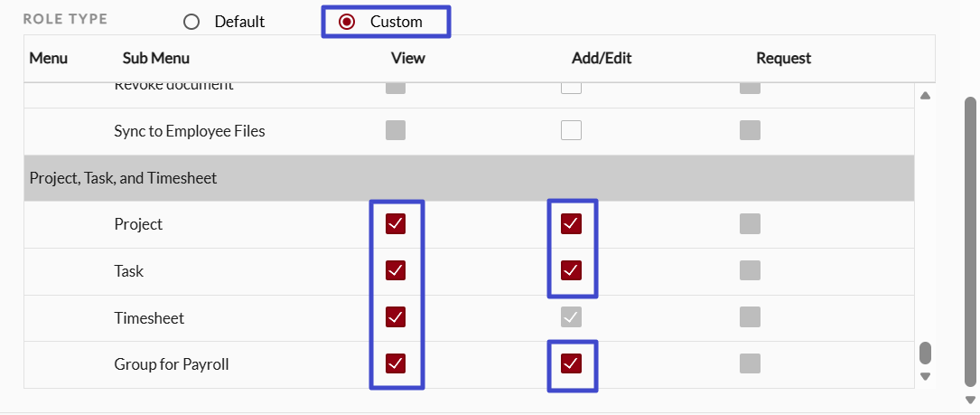This screenshot has height=415, width=980.
Task: Click Sync to Employee Files View checkbox
Action: pos(396,130)
